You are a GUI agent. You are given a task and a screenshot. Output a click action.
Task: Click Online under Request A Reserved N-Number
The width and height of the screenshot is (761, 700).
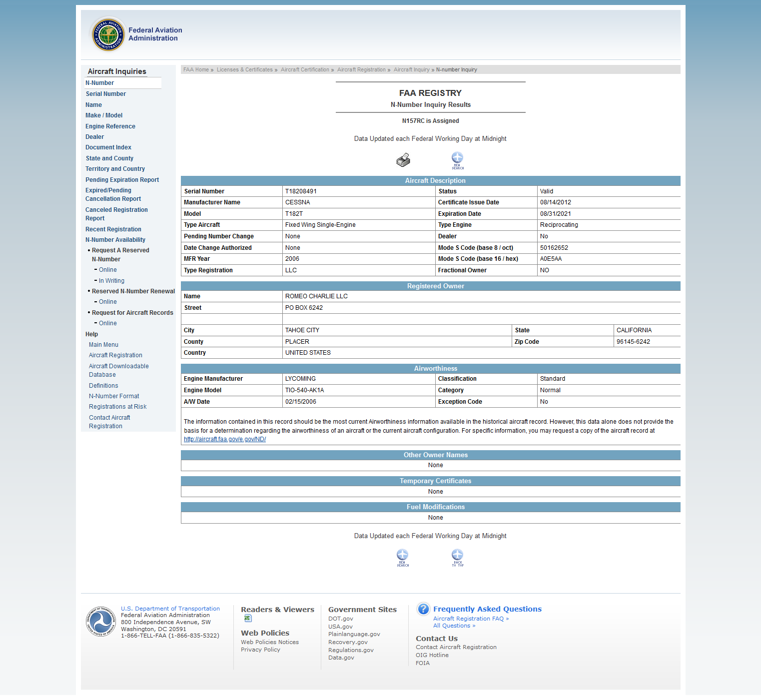click(108, 270)
